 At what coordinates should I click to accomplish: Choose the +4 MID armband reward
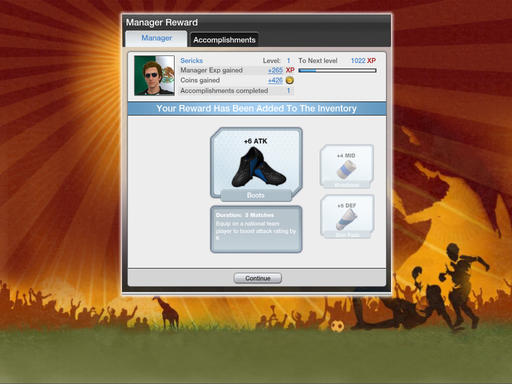(x=346, y=166)
